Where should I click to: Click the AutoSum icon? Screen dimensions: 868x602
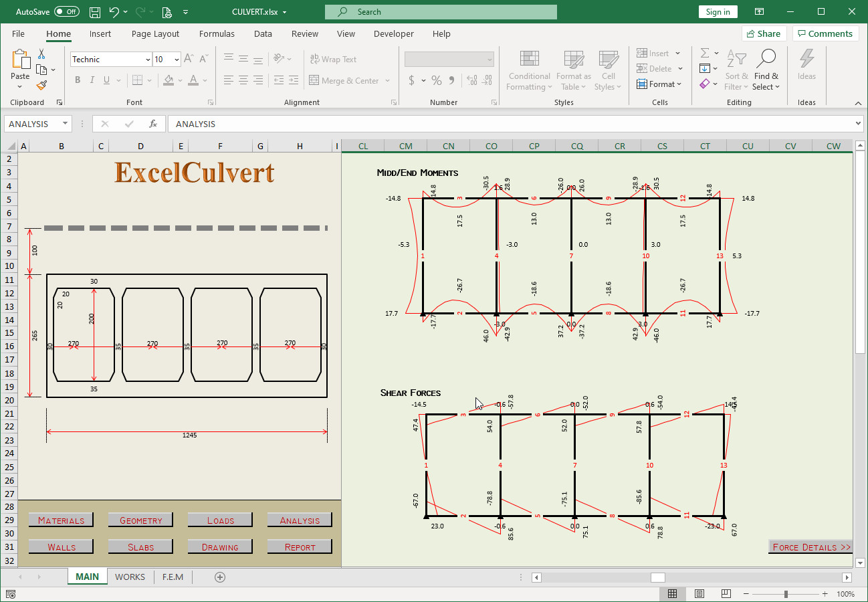click(703, 52)
